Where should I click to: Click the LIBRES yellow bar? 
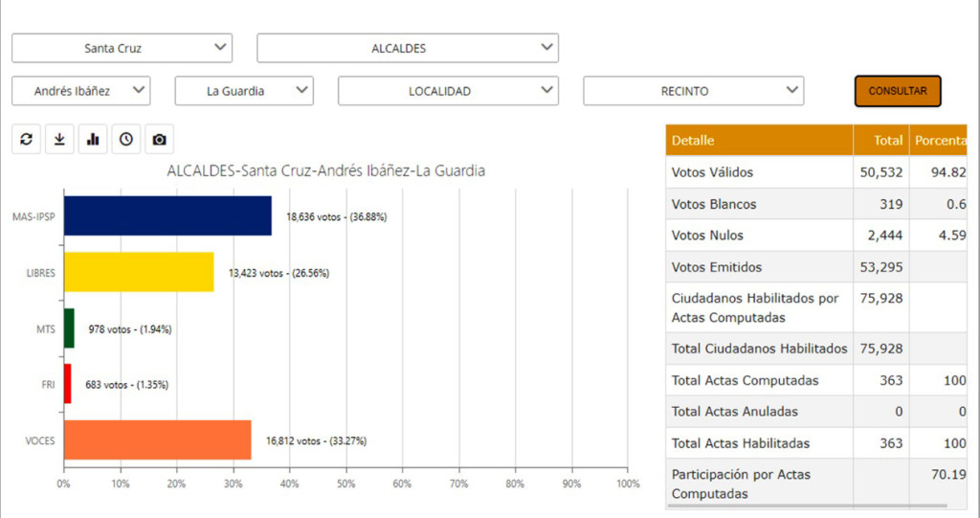point(139,272)
